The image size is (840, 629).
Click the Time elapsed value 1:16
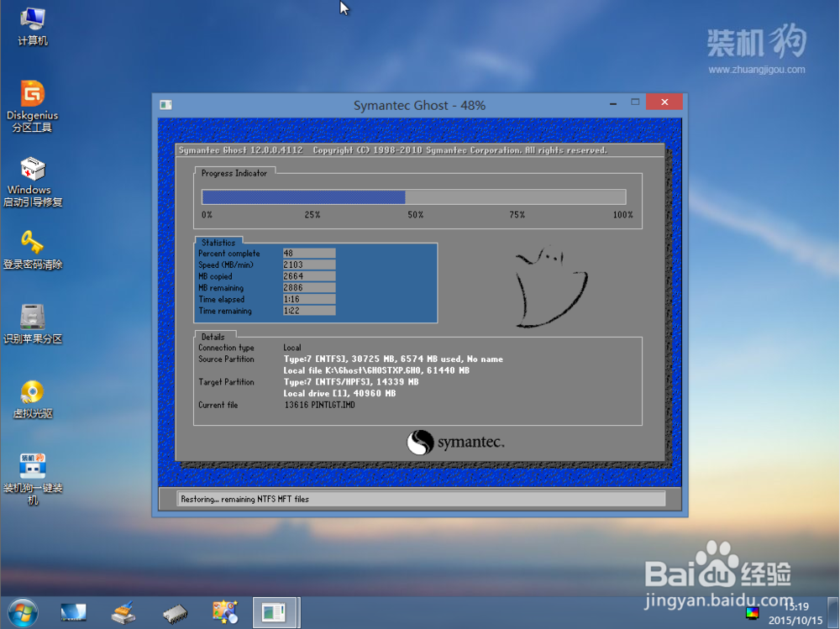tap(309, 300)
